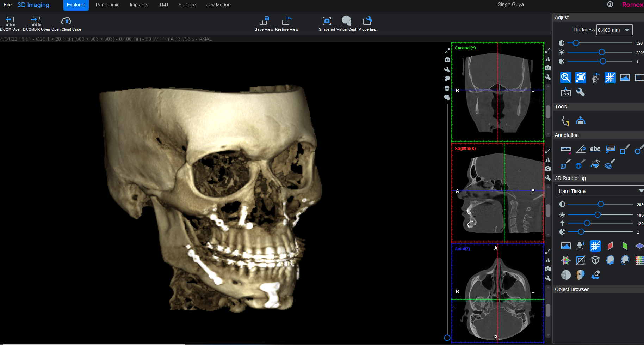Select the rectangle drawing annotation tool
The image size is (644, 345).
click(625, 150)
